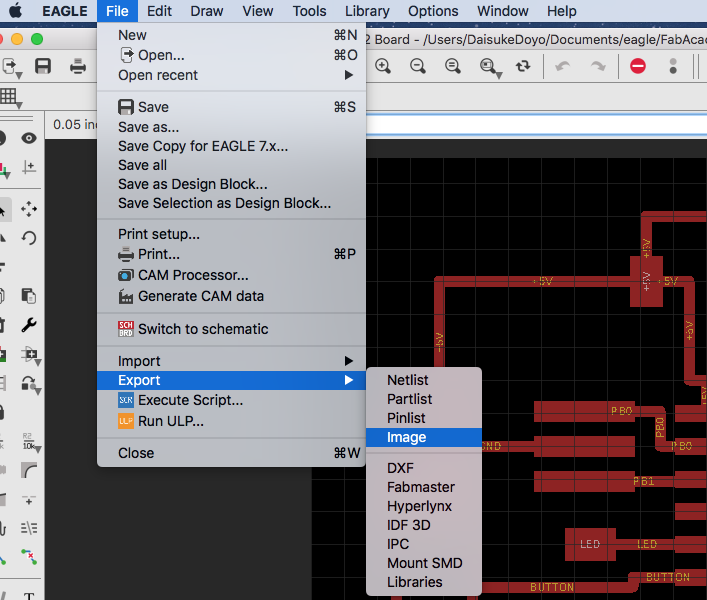Click Close in File menu
The height and width of the screenshot is (600, 707).
pyautogui.click(x=231, y=453)
